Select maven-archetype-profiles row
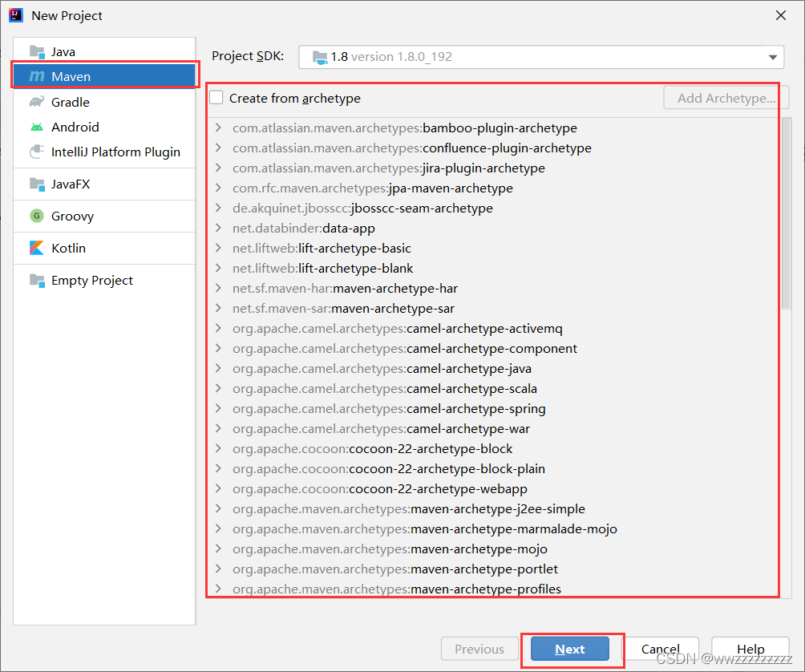The height and width of the screenshot is (672, 805). [493, 588]
